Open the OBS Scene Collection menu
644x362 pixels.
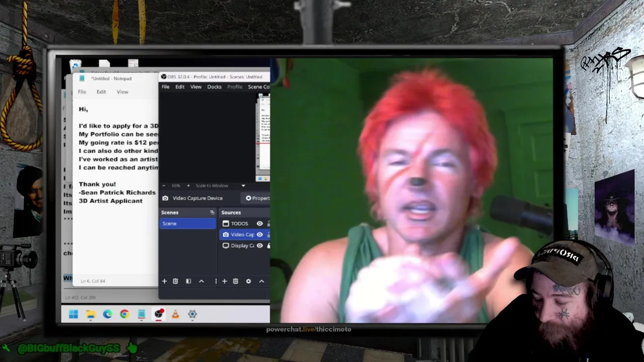(259, 87)
